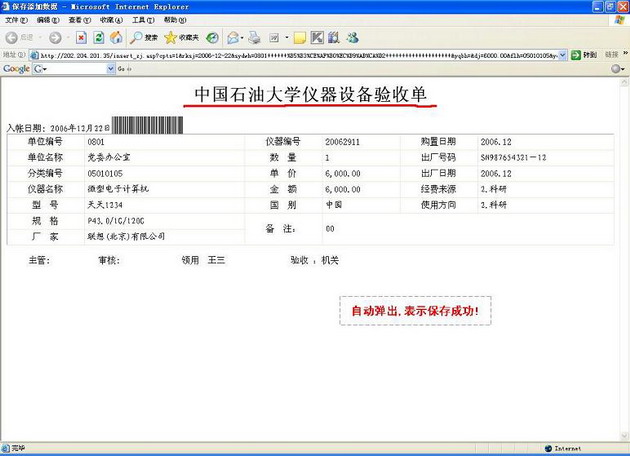Click the Back navigation button
The image size is (630, 456).
coord(20,37)
